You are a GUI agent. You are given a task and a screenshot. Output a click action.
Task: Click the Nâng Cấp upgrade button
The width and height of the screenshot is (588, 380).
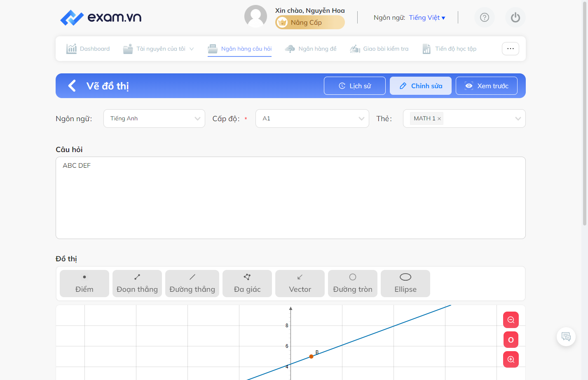310,23
